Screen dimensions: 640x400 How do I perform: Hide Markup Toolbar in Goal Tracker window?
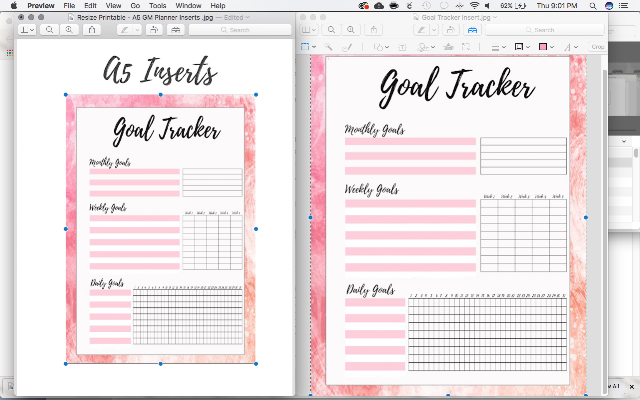[x=472, y=30]
